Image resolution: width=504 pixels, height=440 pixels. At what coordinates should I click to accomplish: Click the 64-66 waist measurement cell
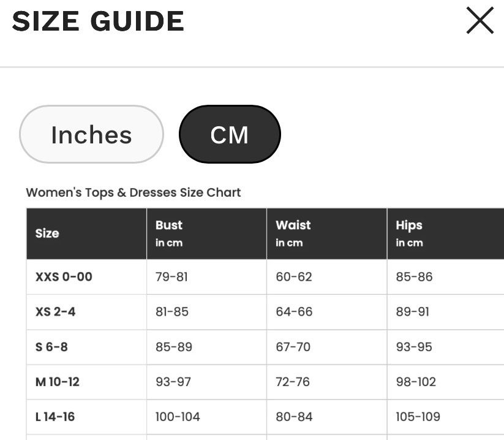(327, 312)
